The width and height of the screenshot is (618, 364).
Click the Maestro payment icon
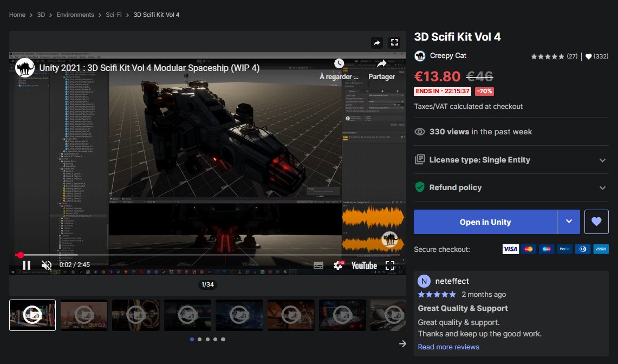point(547,249)
